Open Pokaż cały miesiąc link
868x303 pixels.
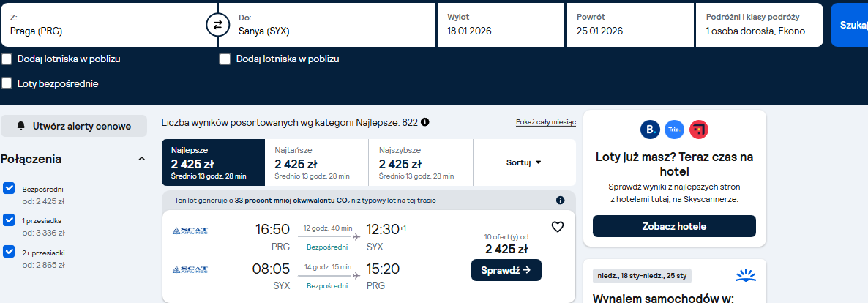[546, 122]
